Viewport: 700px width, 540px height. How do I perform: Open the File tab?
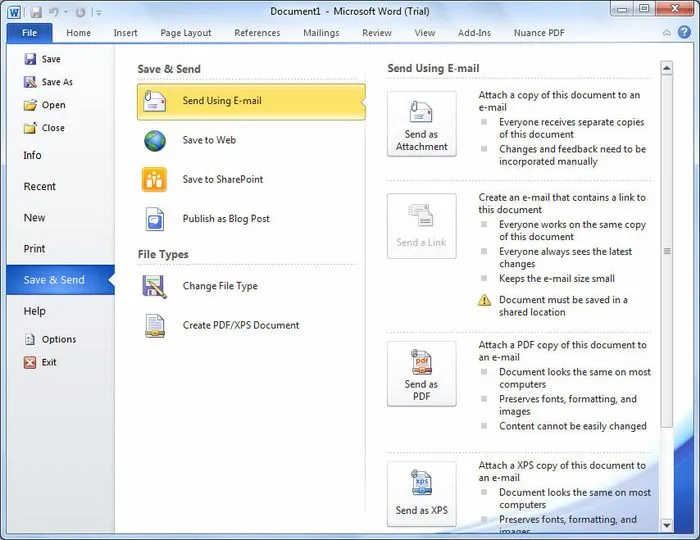click(x=29, y=33)
